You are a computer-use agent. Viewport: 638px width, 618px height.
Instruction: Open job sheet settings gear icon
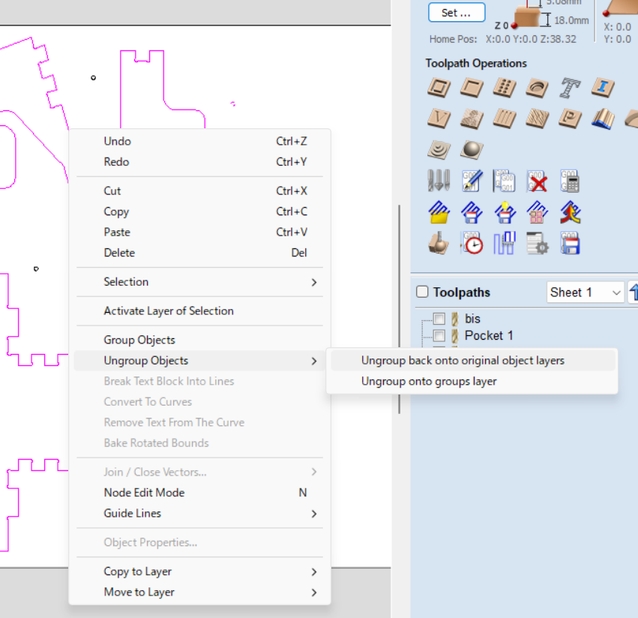click(537, 243)
